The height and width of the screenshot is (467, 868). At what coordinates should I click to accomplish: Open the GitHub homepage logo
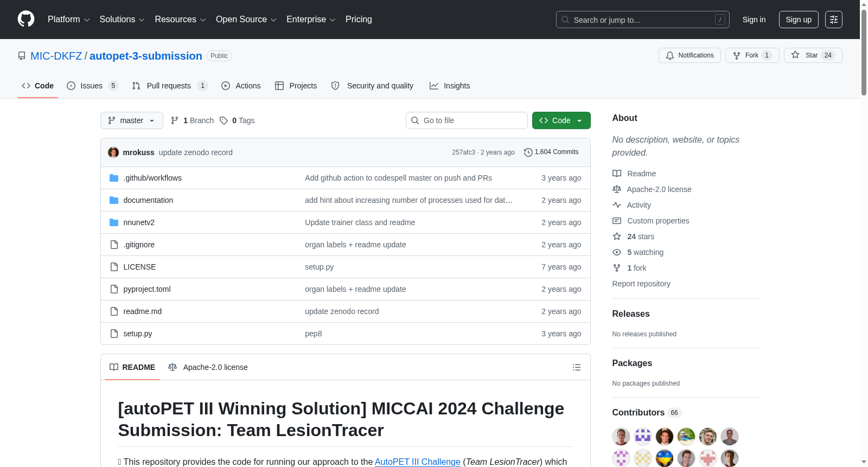[26, 19]
